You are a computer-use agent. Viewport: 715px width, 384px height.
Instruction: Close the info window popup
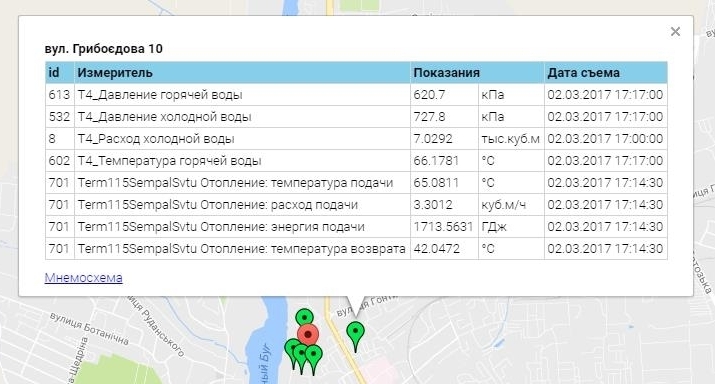[675, 31]
